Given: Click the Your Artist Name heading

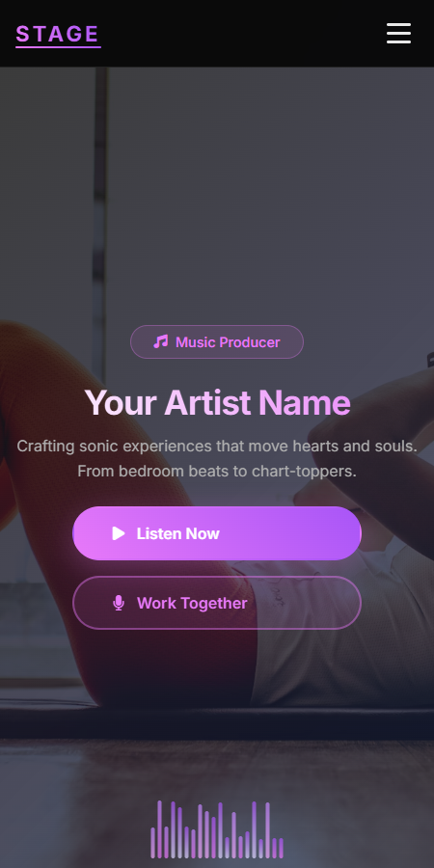Looking at the screenshot, I should (x=217, y=402).
